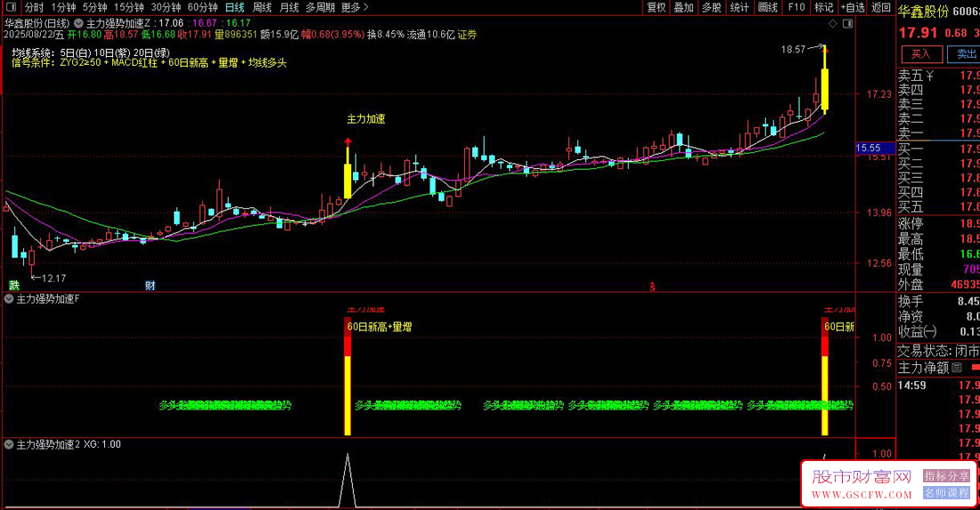The image size is (980, 510).
Task: Toggle the left panel icon in the top-left corner
Action: coord(10,7)
